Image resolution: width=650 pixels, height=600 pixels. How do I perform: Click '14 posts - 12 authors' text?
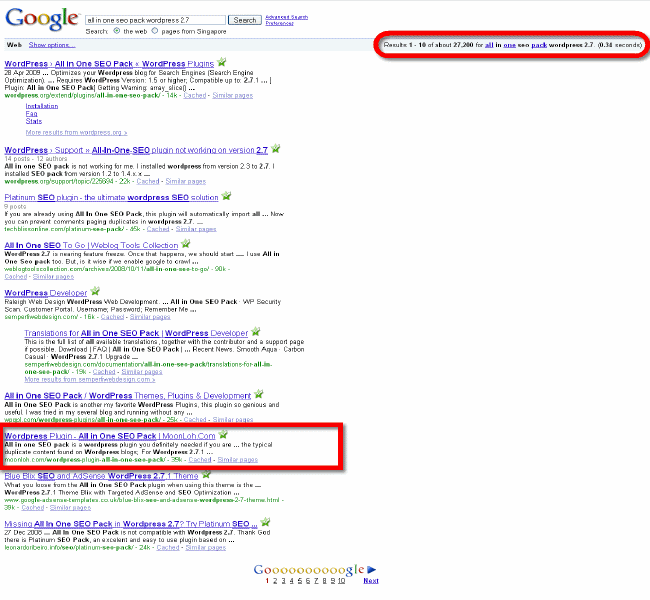(36, 158)
